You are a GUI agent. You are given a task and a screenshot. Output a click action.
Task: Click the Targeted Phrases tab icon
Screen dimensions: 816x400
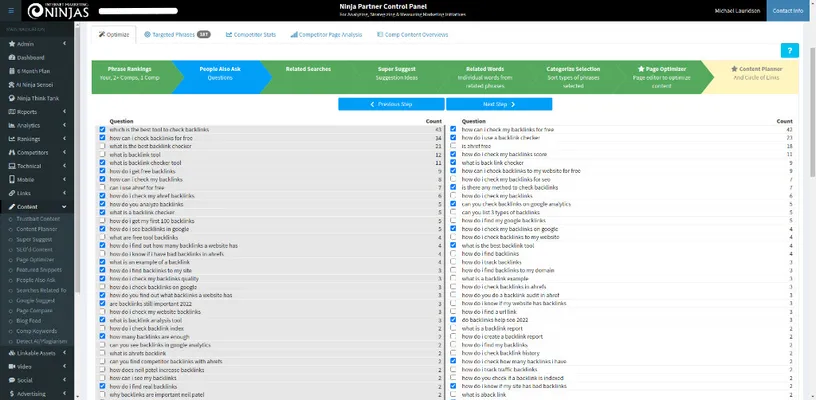point(147,34)
